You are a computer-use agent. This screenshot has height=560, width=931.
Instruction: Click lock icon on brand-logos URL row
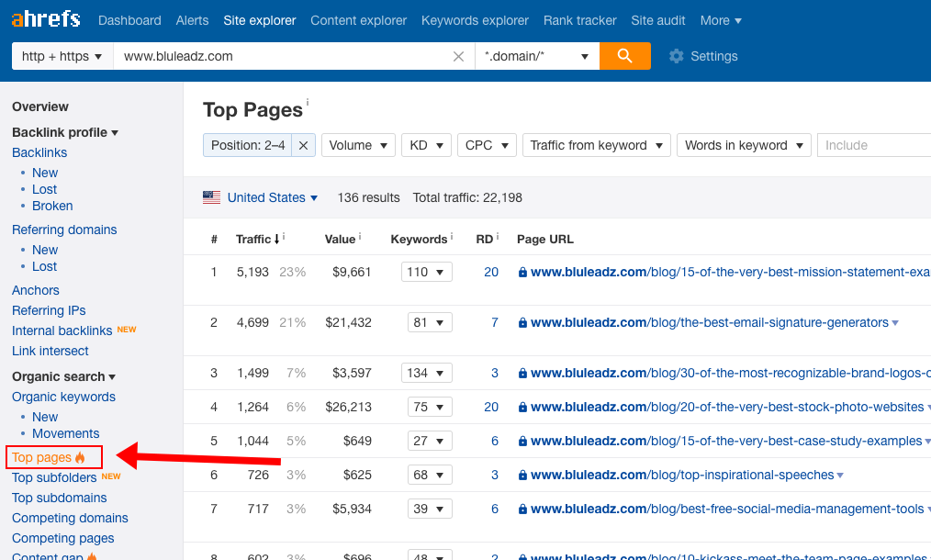click(x=522, y=373)
